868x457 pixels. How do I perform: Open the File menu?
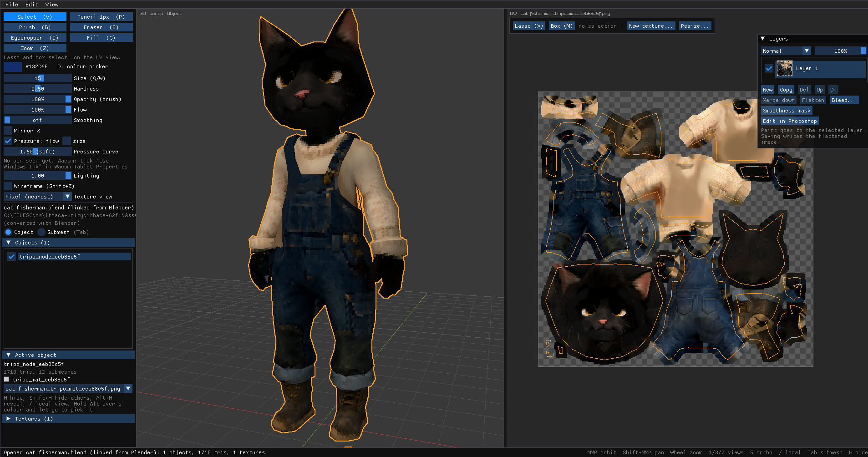[x=12, y=5]
